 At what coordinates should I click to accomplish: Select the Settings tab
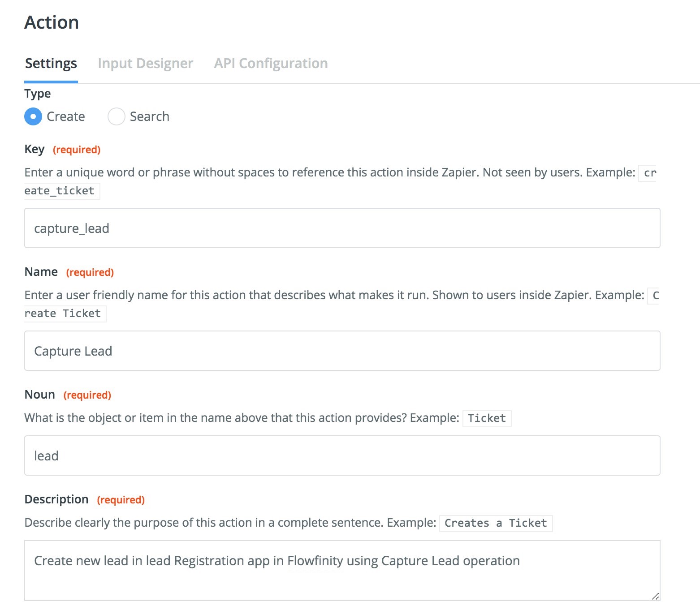pos(51,64)
